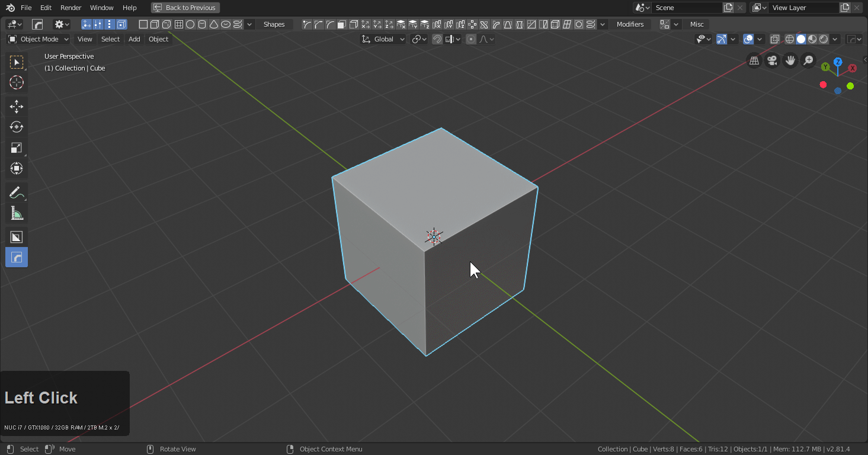Toggle viewport overlays display
This screenshot has width=868, height=455.
[748, 39]
